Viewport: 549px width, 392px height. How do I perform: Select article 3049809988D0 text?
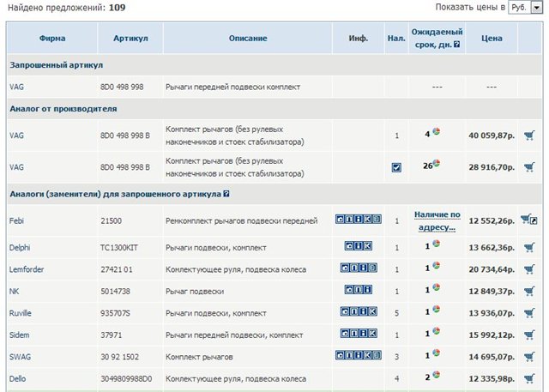click(x=126, y=378)
